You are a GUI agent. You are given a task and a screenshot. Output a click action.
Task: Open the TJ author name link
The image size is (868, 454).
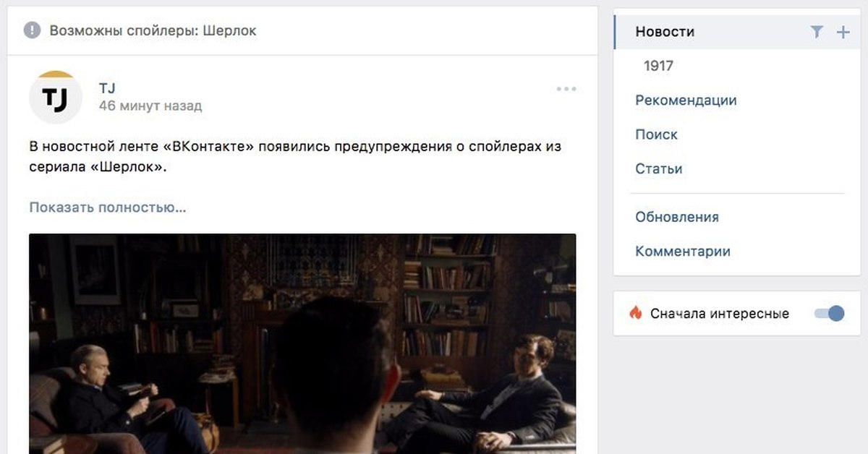pyautogui.click(x=107, y=88)
